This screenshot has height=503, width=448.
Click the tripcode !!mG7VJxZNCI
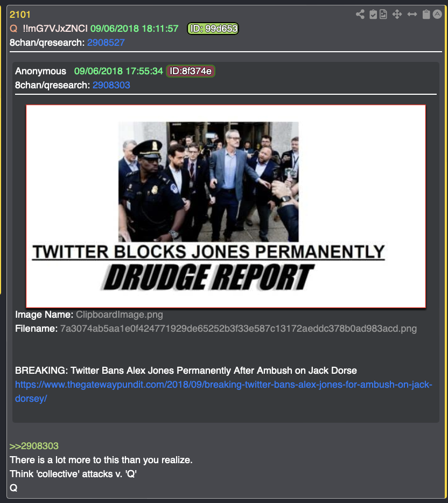pyautogui.click(x=55, y=29)
